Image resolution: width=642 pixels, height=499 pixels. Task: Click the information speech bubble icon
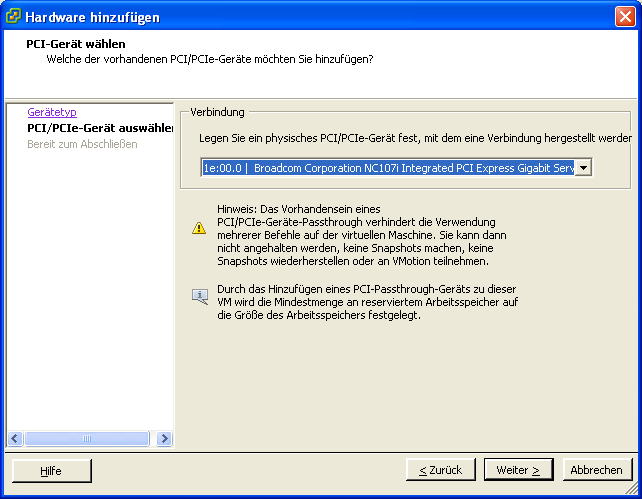(200, 296)
